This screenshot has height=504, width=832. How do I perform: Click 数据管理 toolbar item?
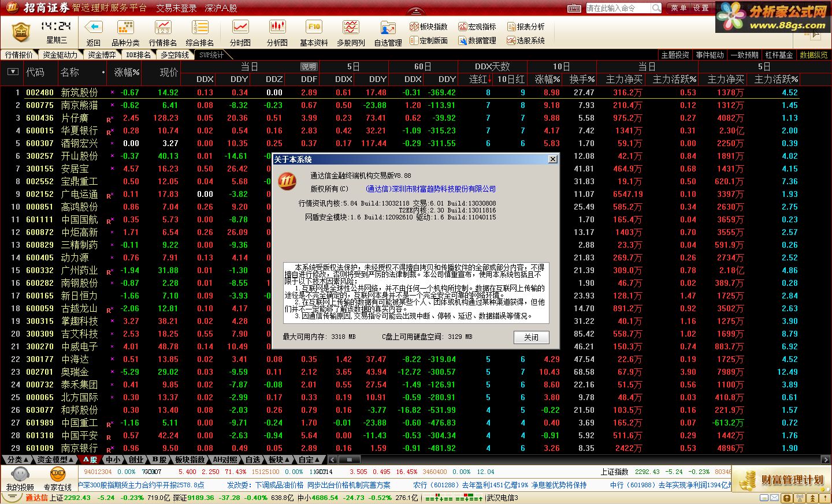(x=477, y=40)
